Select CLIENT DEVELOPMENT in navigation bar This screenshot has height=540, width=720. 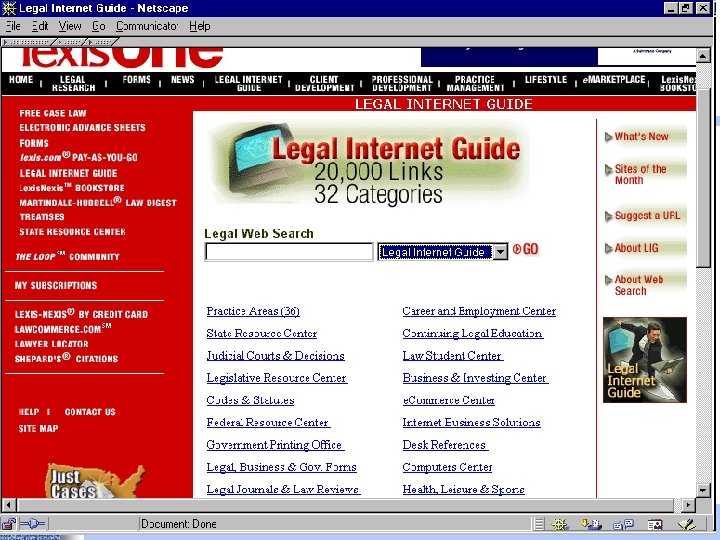click(x=324, y=84)
